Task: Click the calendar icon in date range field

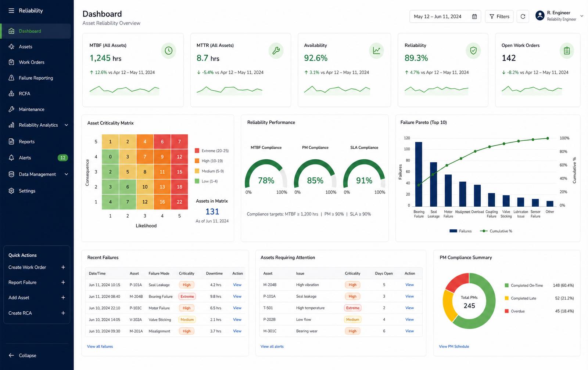Action: click(x=474, y=17)
